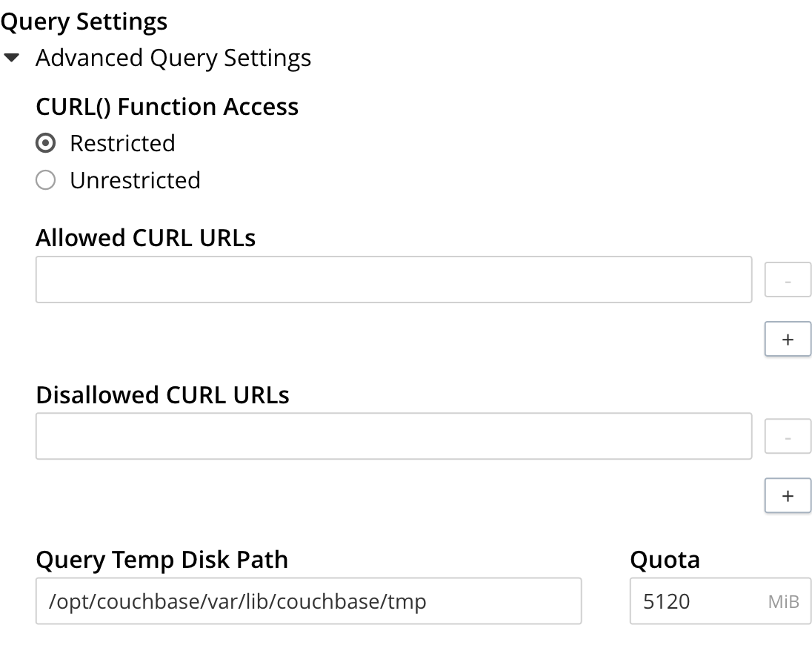Viewport: 812px width, 648px height.
Task: Click the Query Settings heading
Action: [x=84, y=22]
